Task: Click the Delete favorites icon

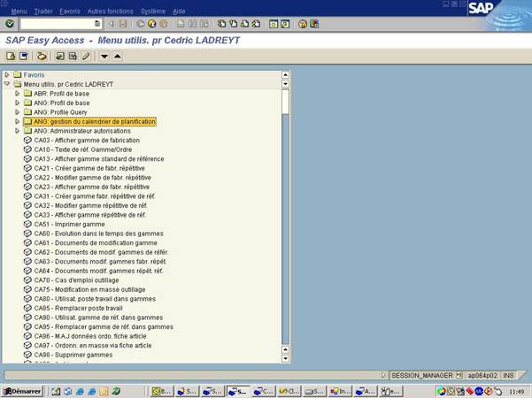Action: pyautogui.click(x=73, y=56)
